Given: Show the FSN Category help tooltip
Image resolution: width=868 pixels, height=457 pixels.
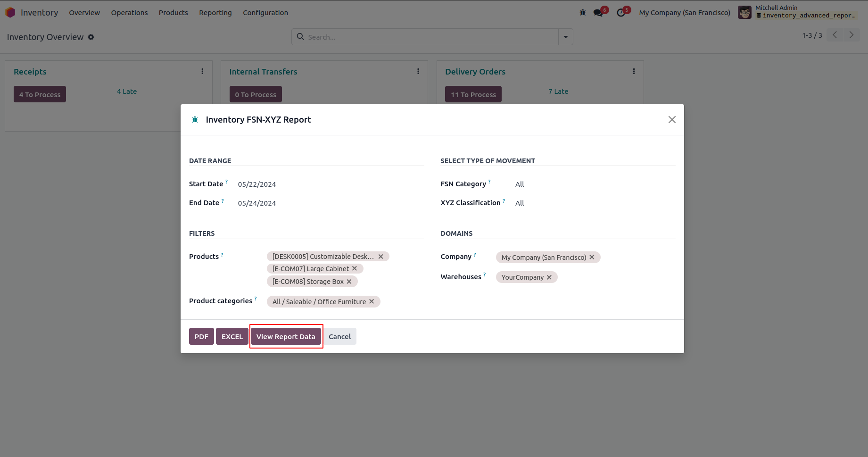Looking at the screenshot, I should [x=489, y=182].
